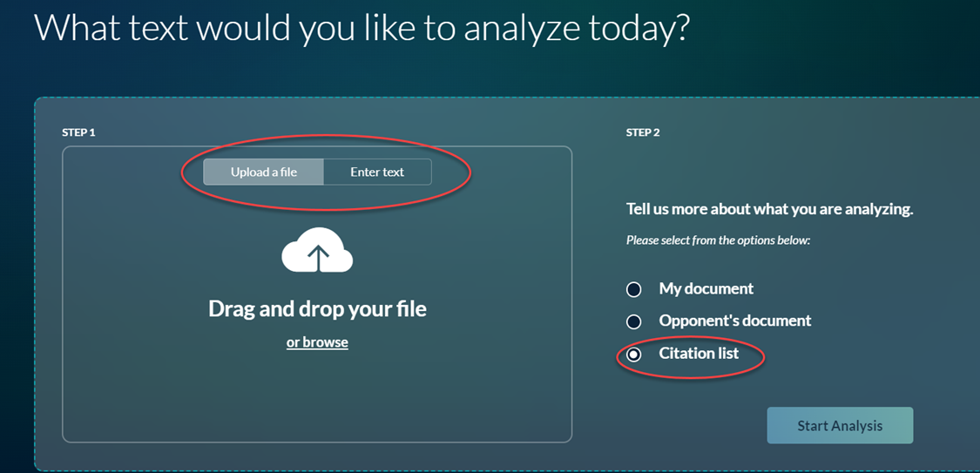Click the What text would you like heading
Screen dimensions: 980x473
[x=362, y=28]
